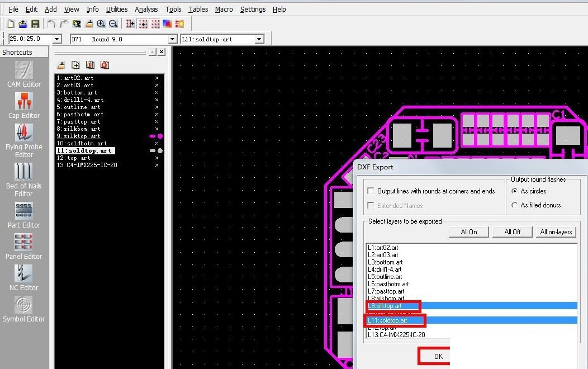588x369 pixels.
Task: Open the grid size 25.0:25.0 dropdown
Action: tap(57, 39)
